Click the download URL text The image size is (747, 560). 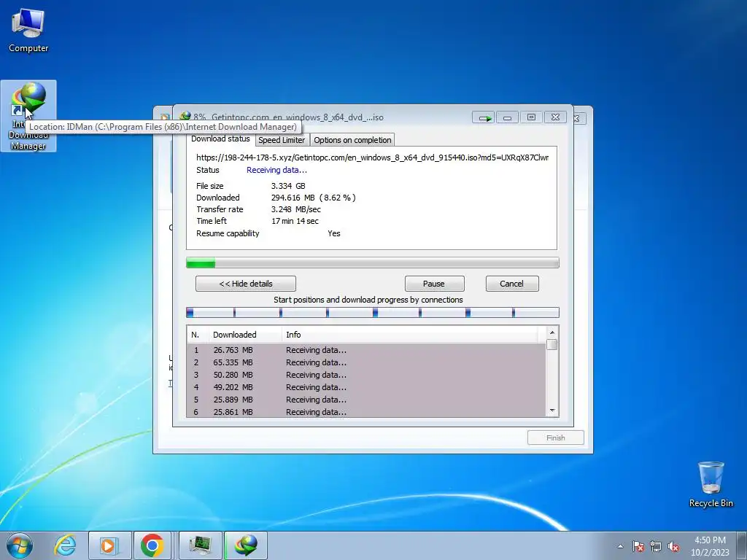coord(372,157)
